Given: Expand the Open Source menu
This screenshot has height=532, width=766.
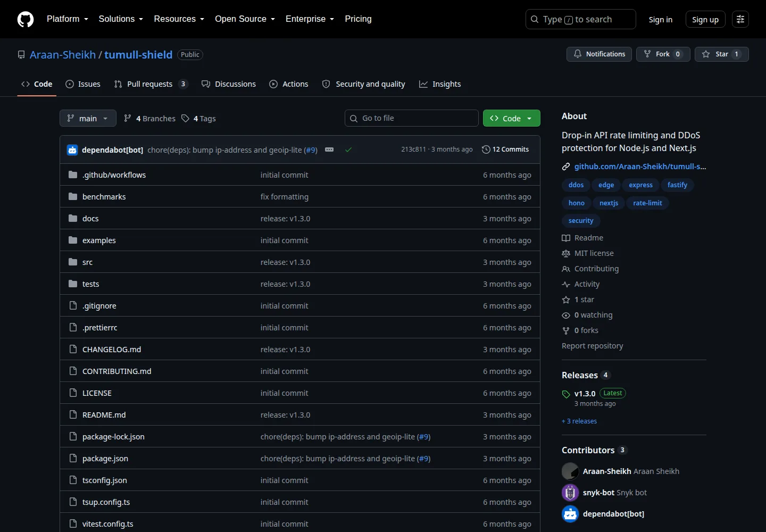Looking at the screenshot, I should pos(245,19).
